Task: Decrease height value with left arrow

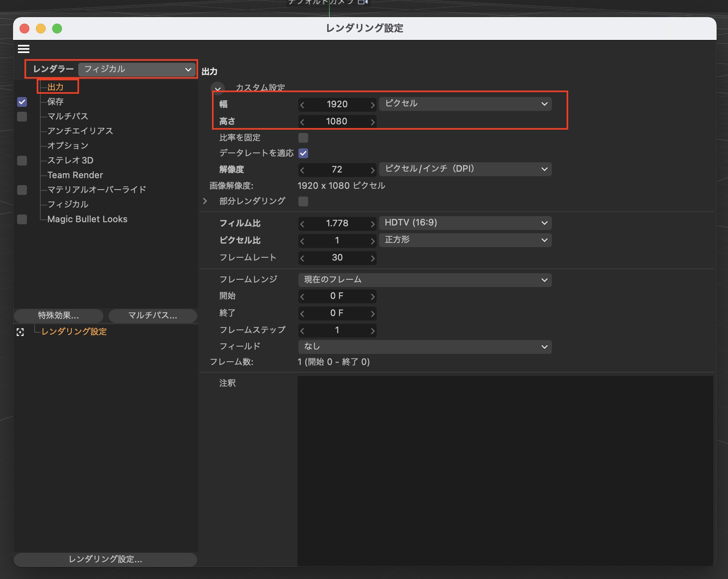Action: [x=302, y=122]
